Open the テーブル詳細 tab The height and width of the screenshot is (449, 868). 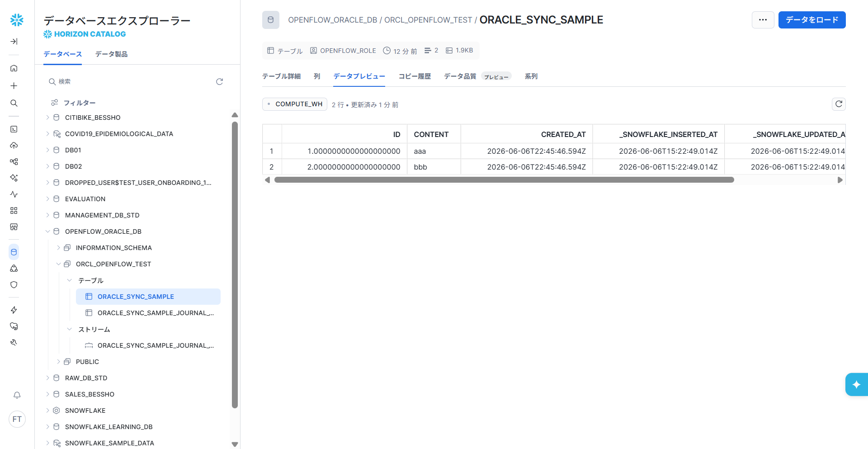281,76
